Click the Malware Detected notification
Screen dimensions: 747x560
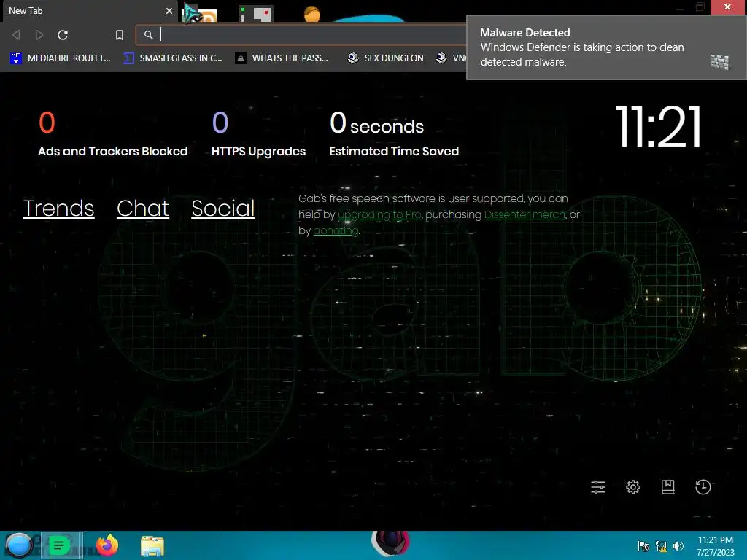606,47
